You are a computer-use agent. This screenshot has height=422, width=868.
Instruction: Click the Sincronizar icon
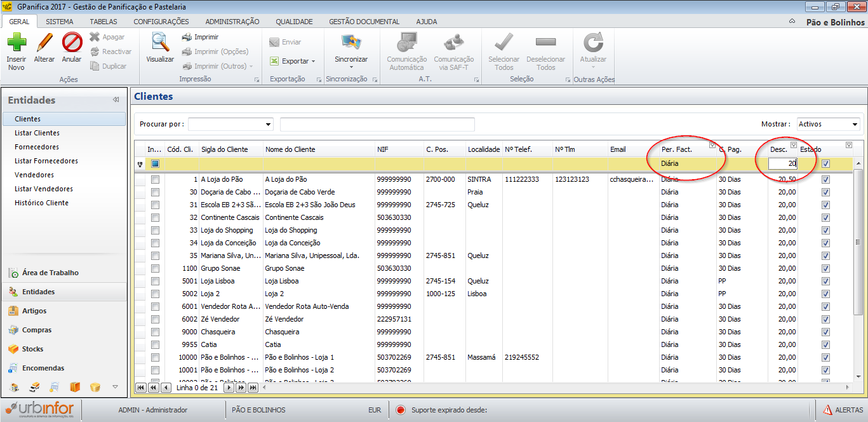(x=351, y=43)
